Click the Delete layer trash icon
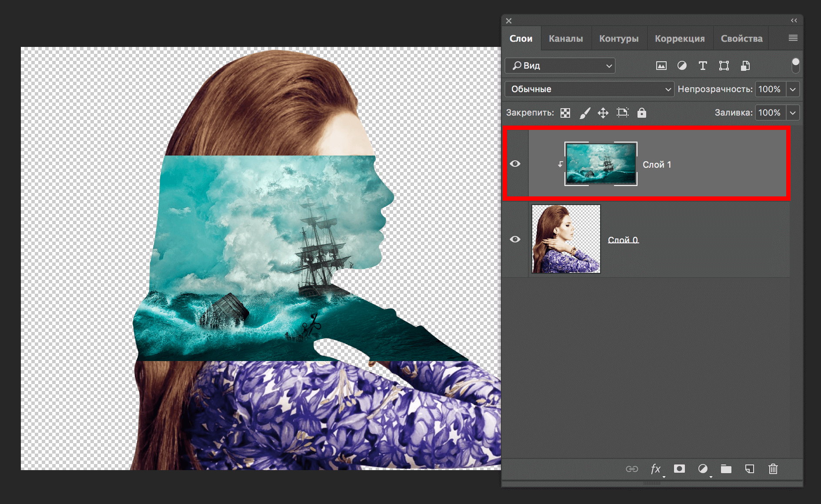This screenshot has height=504, width=821. coord(773,469)
